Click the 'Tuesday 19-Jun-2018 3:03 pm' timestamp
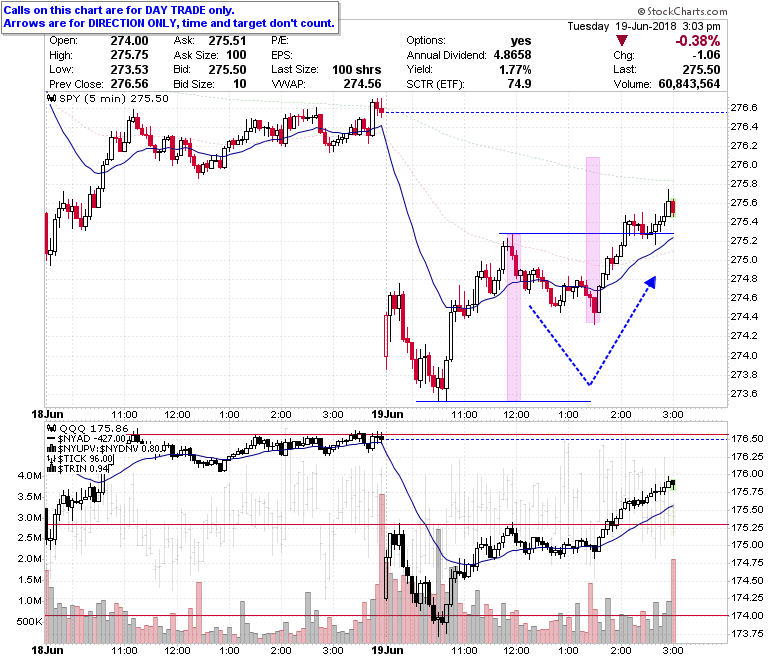The width and height of the screenshot is (780, 659). click(644, 26)
